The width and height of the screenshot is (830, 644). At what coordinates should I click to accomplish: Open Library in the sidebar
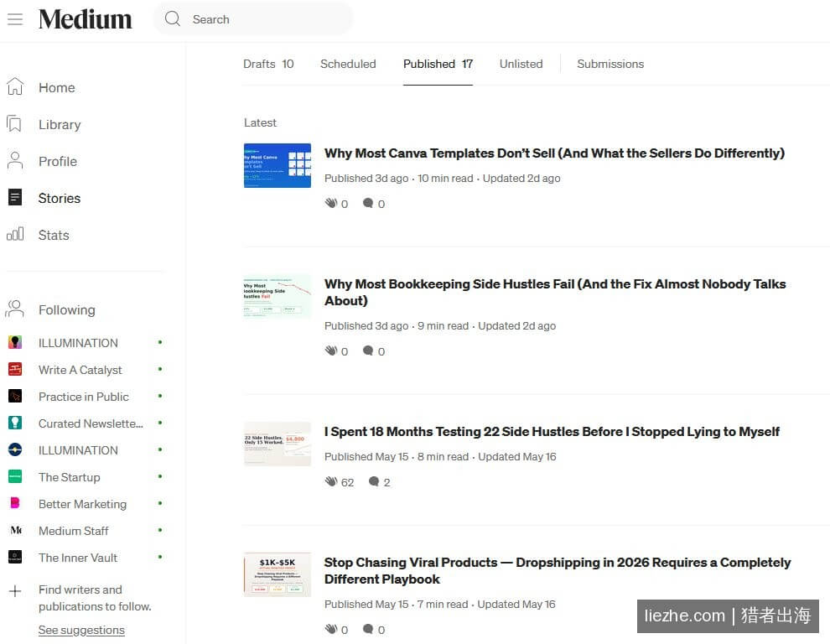coord(60,124)
